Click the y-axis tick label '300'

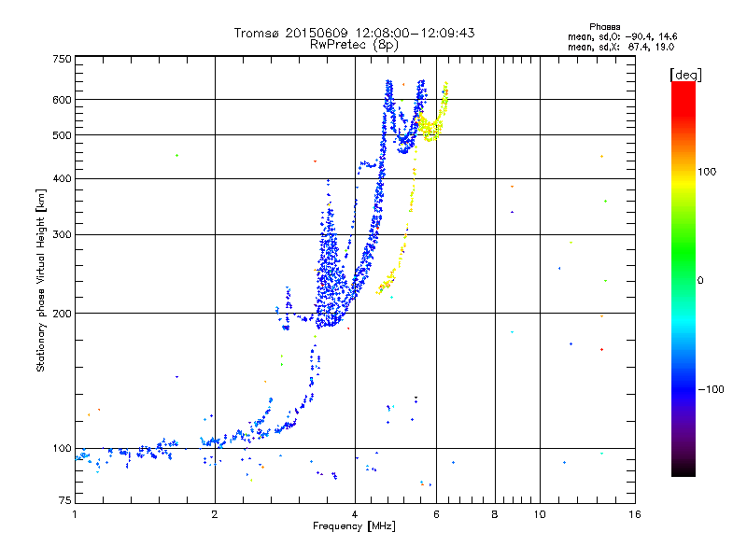pos(62,234)
